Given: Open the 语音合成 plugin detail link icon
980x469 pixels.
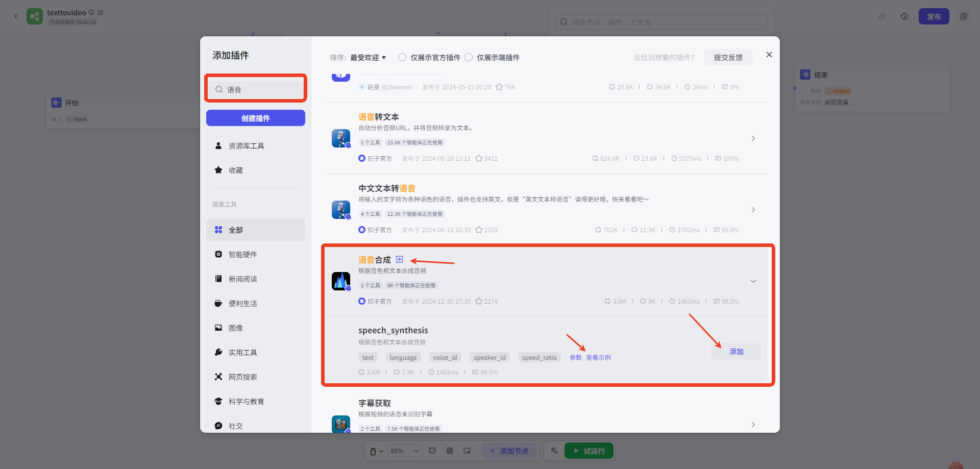Looking at the screenshot, I should pos(399,259).
